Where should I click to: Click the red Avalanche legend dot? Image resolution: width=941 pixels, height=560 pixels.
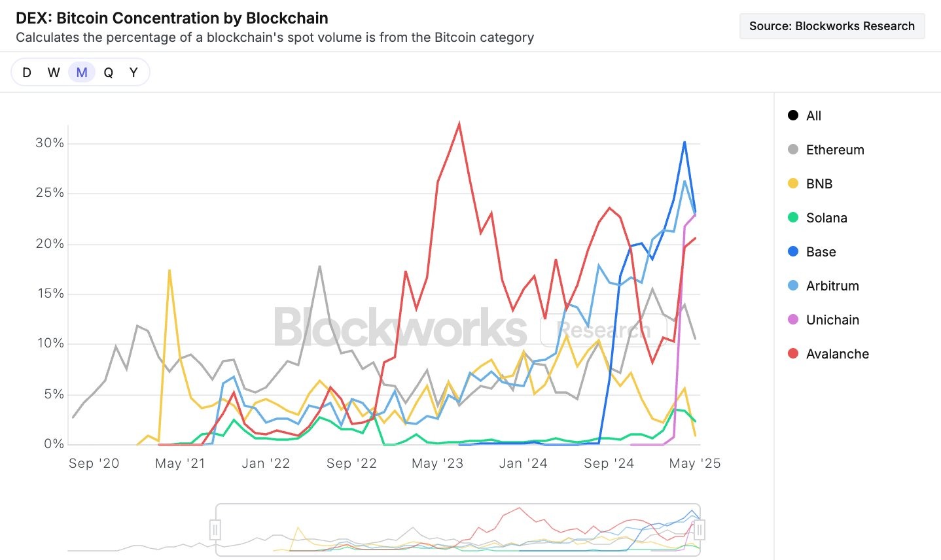[793, 354]
